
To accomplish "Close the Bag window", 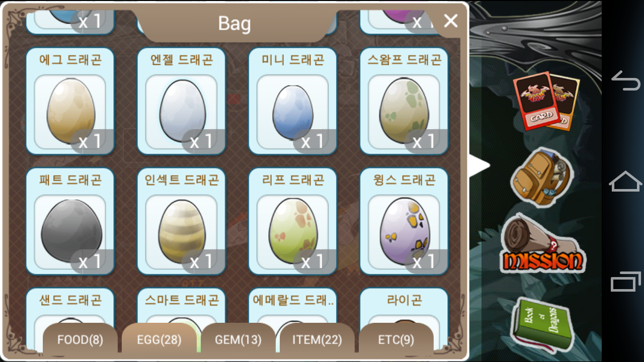I will pyautogui.click(x=450, y=21).
